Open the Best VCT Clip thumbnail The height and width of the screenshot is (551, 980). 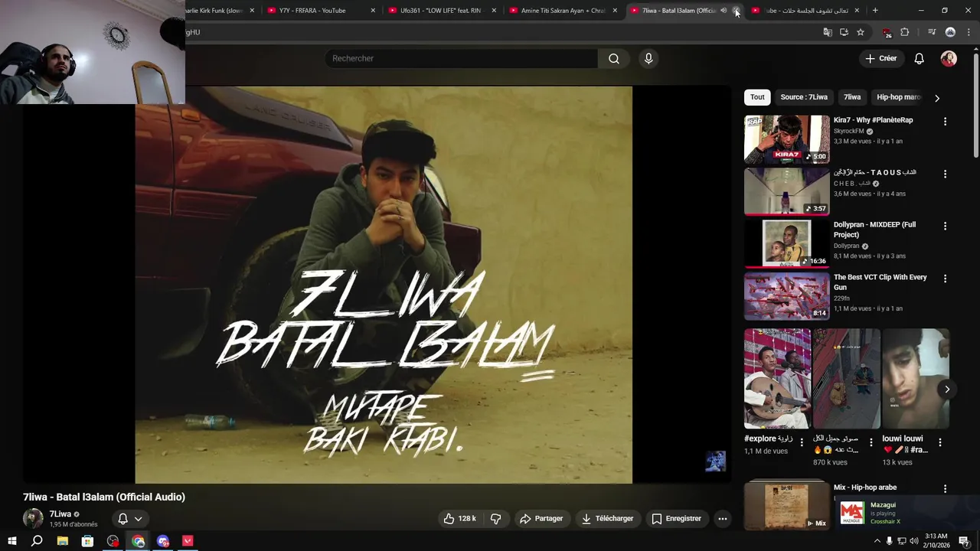(x=786, y=296)
